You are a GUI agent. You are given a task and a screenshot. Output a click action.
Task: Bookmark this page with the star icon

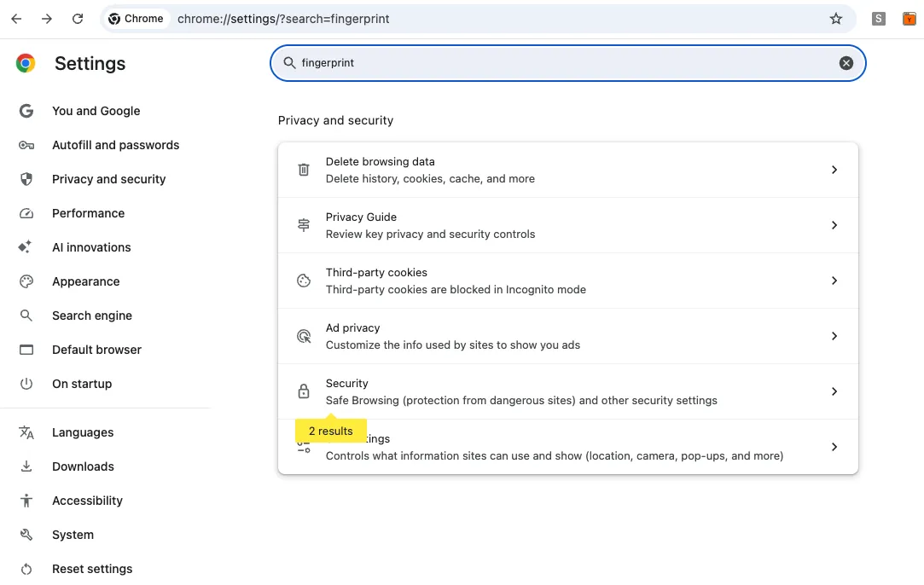pos(835,19)
